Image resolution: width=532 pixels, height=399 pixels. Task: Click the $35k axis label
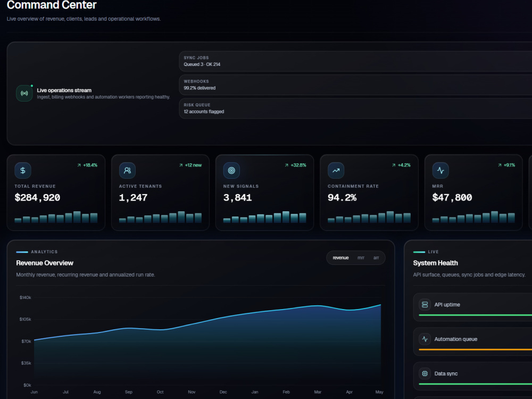(26, 363)
